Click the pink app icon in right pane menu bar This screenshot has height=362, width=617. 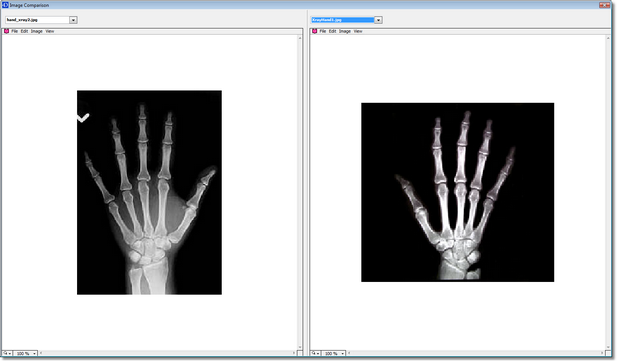[x=314, y=31]
